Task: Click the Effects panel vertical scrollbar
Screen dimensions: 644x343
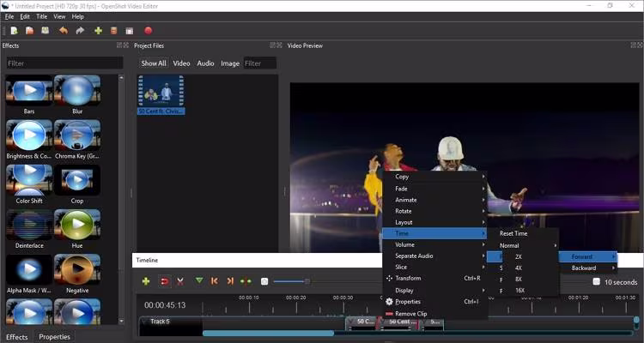Action: [121, 199]
